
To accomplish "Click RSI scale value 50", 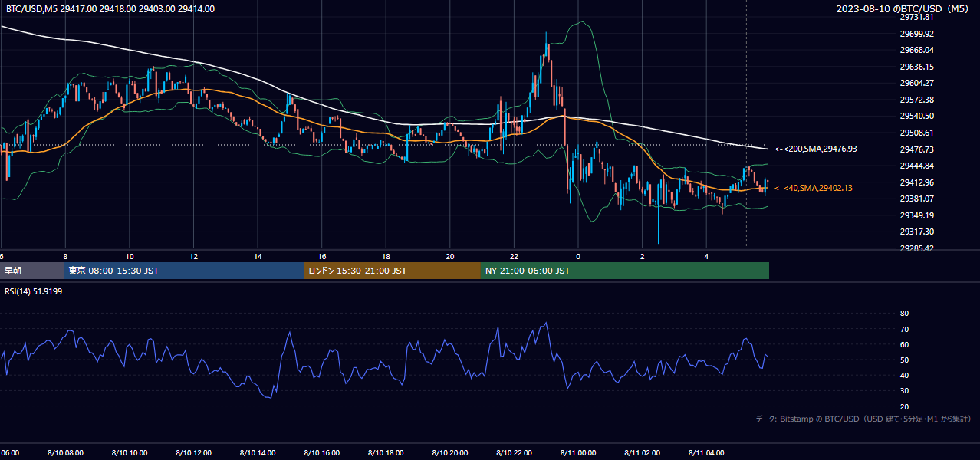I will [904, 360].
